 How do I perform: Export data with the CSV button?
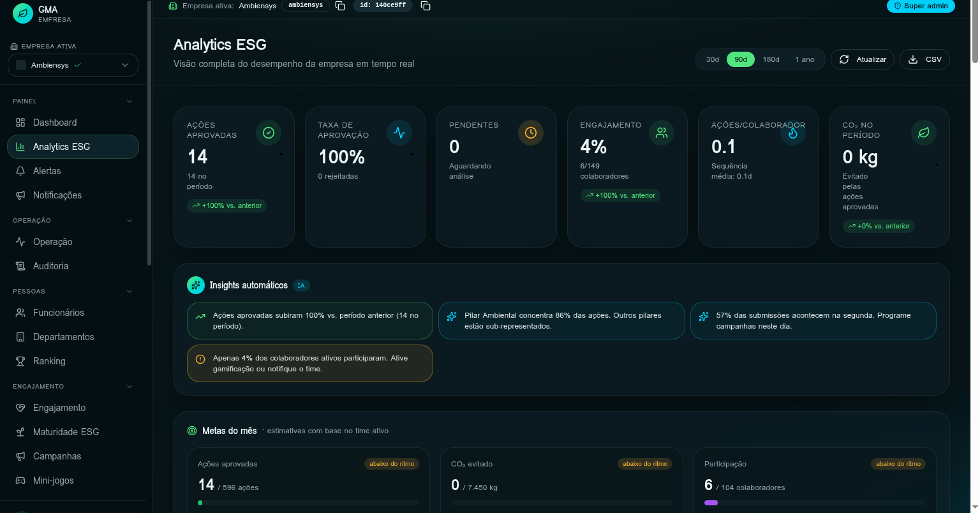click(924, 59)
